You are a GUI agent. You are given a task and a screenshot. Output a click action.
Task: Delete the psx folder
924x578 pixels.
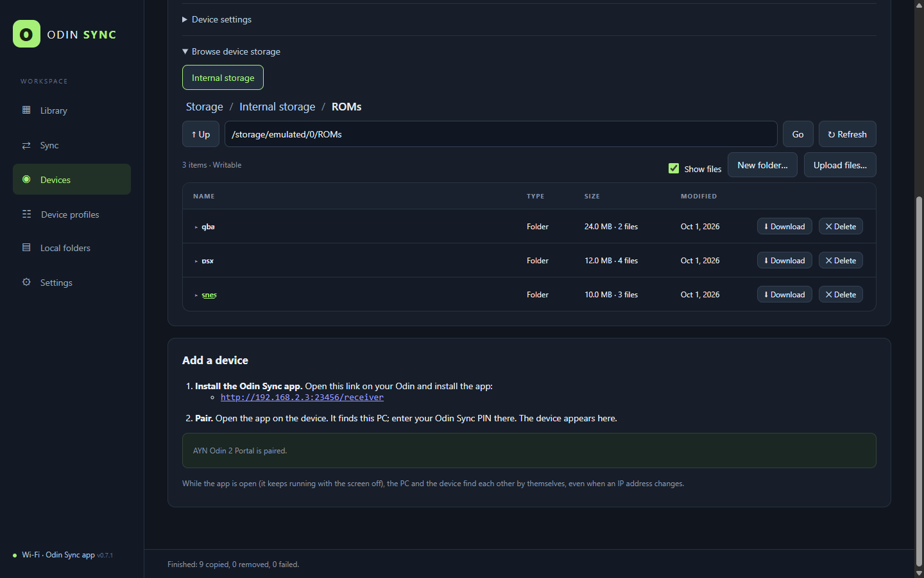[841, 260]
